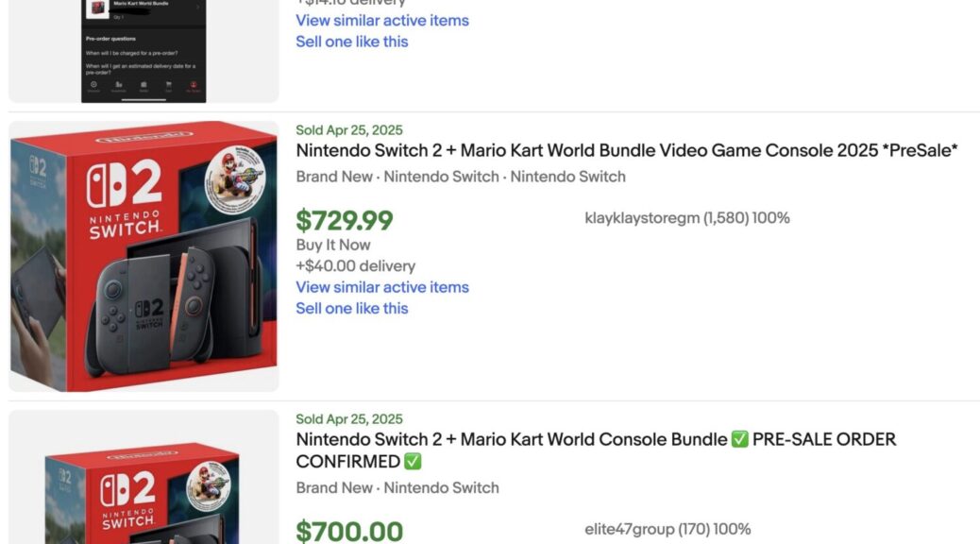Click the $729.99 sold price
This screenshot has width=980, height=544.
345,221
